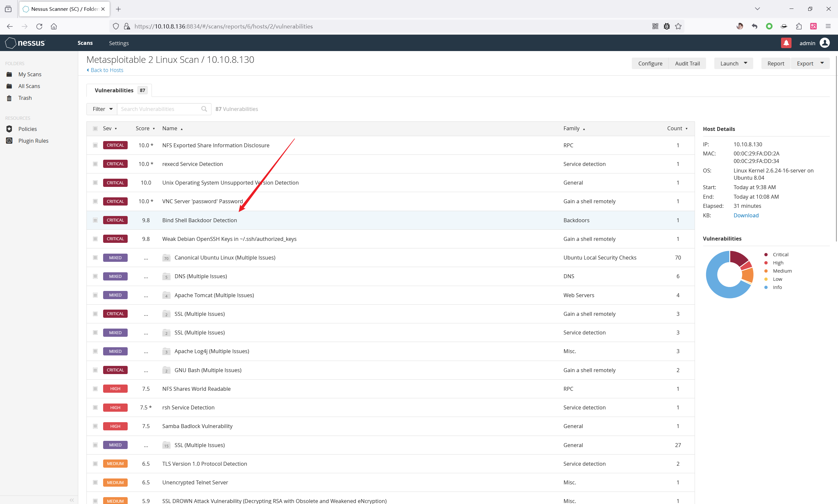Click the browser address bar URL
Screen dimensions: 838x504
click(x=224, y=27)
